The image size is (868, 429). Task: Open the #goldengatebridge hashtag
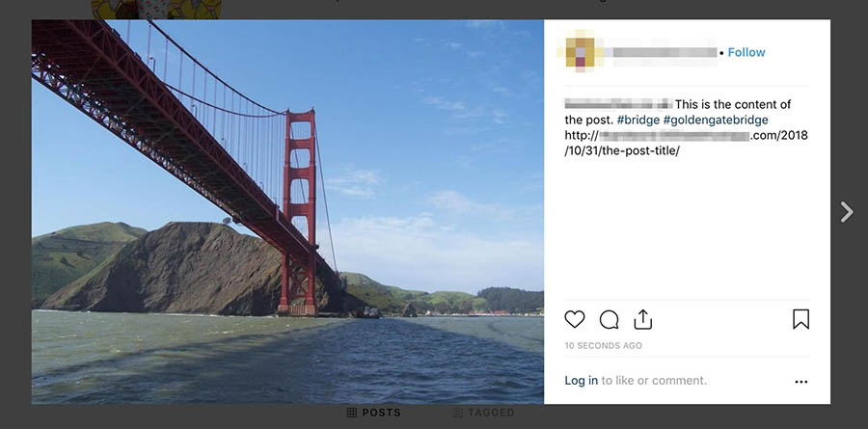pyautogui.click(x=715, y=120)
